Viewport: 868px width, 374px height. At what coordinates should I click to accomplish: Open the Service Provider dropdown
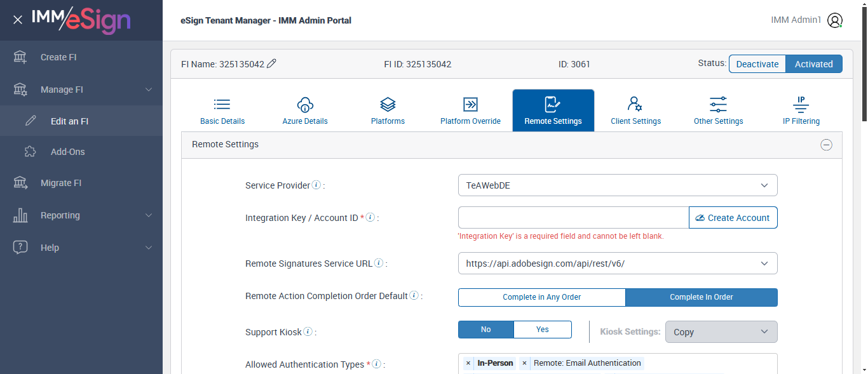(x=617, y=185)
